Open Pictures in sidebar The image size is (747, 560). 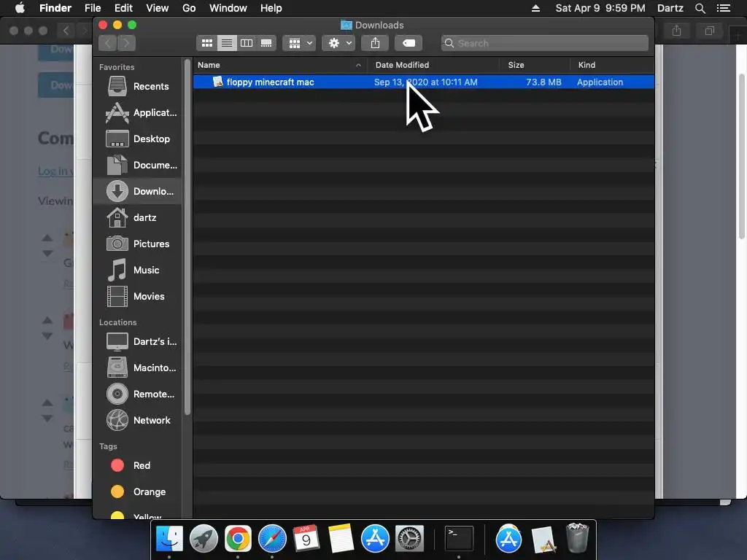(138, 244)
